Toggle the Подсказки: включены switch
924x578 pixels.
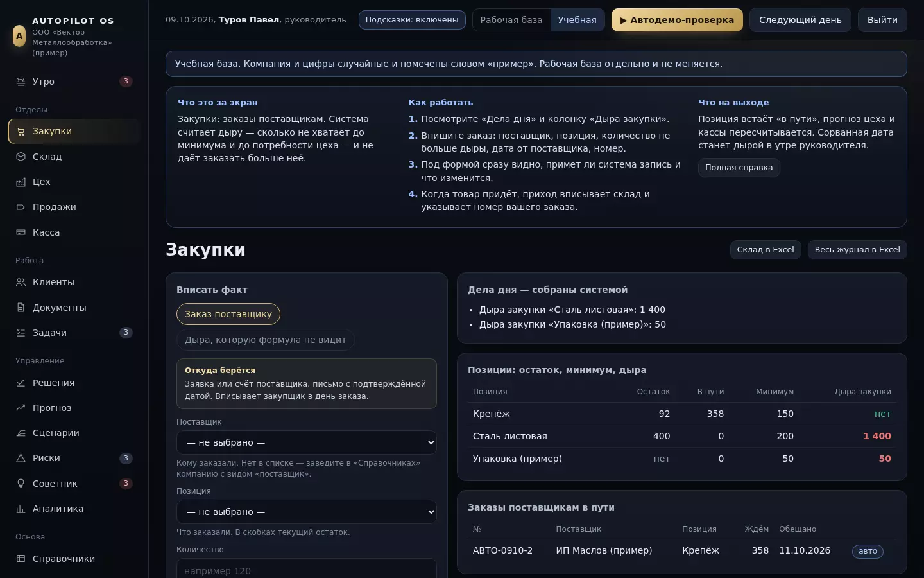coord(412,20)
